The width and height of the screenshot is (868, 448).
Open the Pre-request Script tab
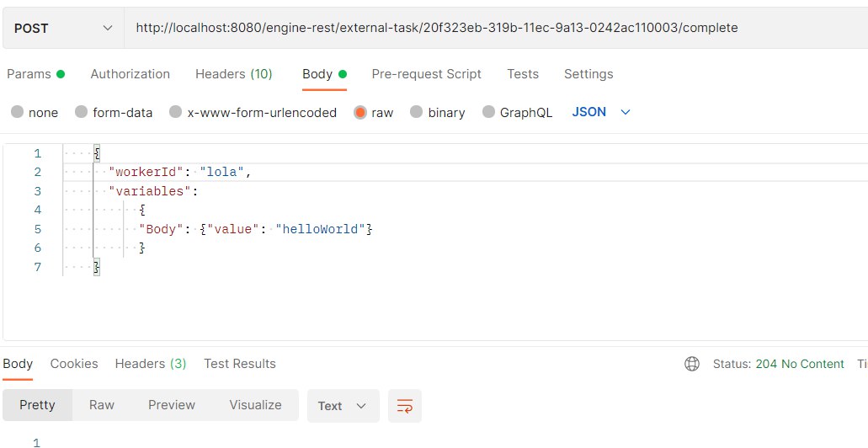(x=426, y=74)
